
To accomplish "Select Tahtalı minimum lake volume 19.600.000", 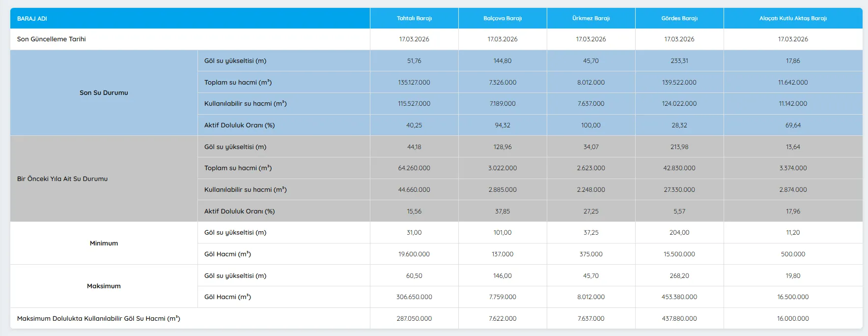I will [x=414, y=254].
